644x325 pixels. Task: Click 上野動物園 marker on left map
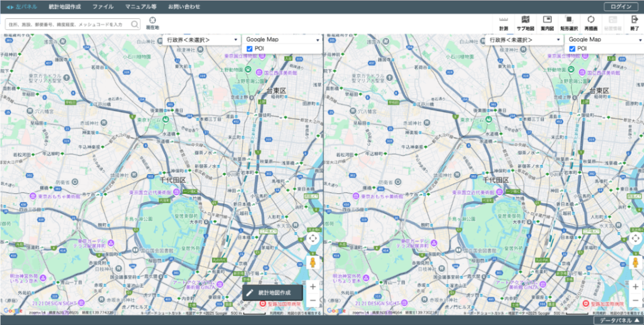[249, 70]
